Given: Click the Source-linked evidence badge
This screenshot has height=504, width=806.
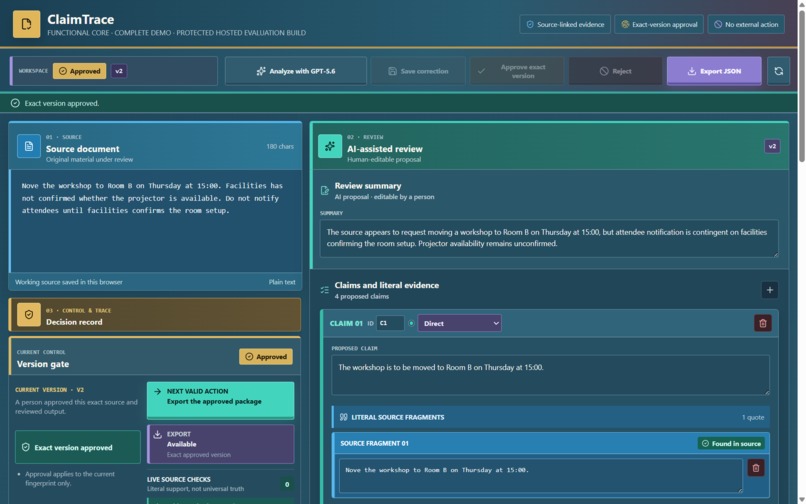Looking at the screenshot, I should click(565, 24).
